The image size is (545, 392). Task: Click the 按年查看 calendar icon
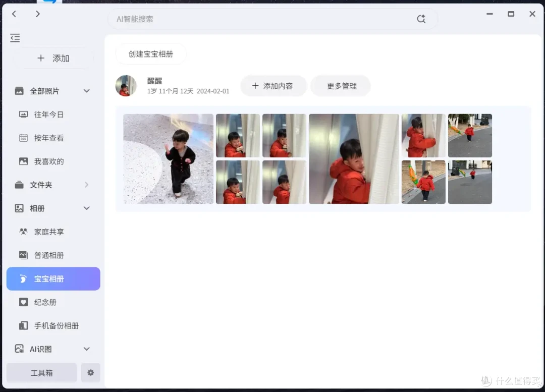click(23, 138)
